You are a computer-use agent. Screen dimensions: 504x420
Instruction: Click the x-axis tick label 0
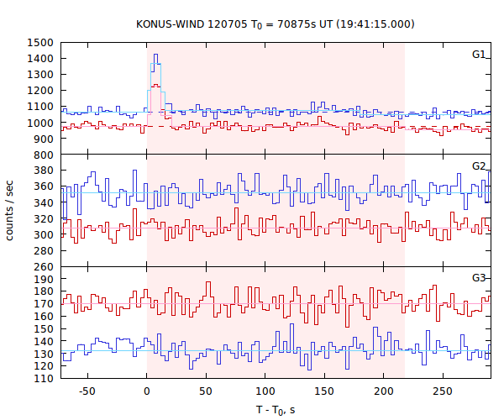click(147, 391)
